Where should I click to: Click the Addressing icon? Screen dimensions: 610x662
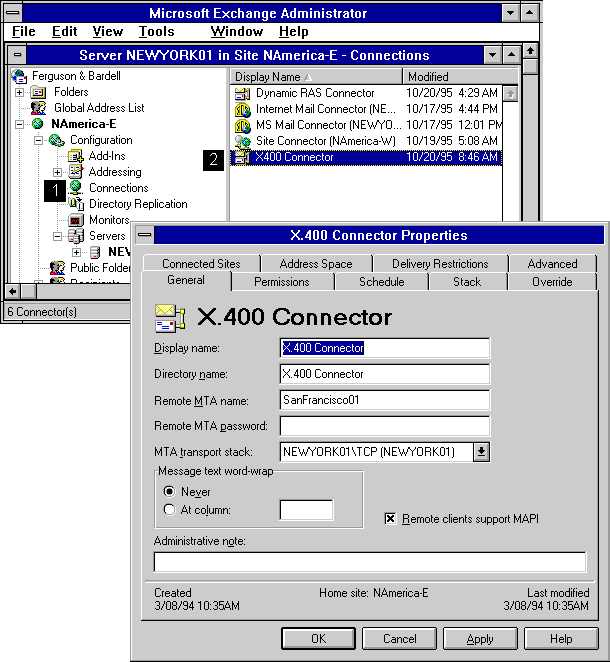pyautogui.click(x=76, y=172)
